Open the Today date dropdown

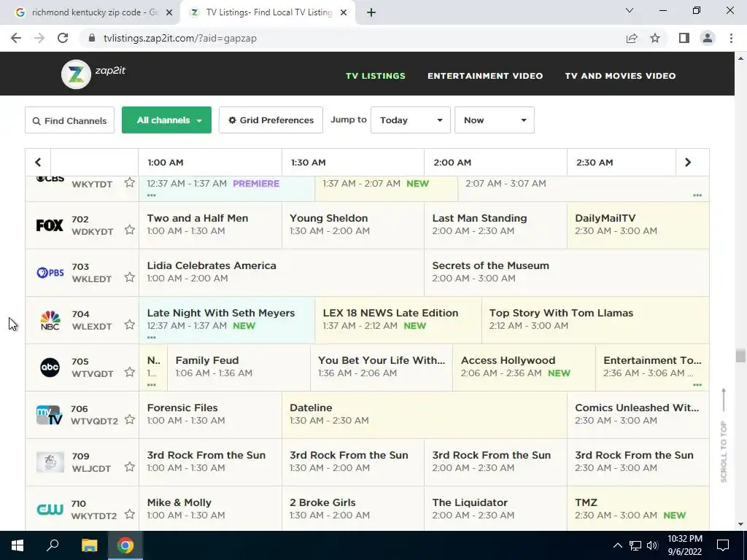click(410, 120)
